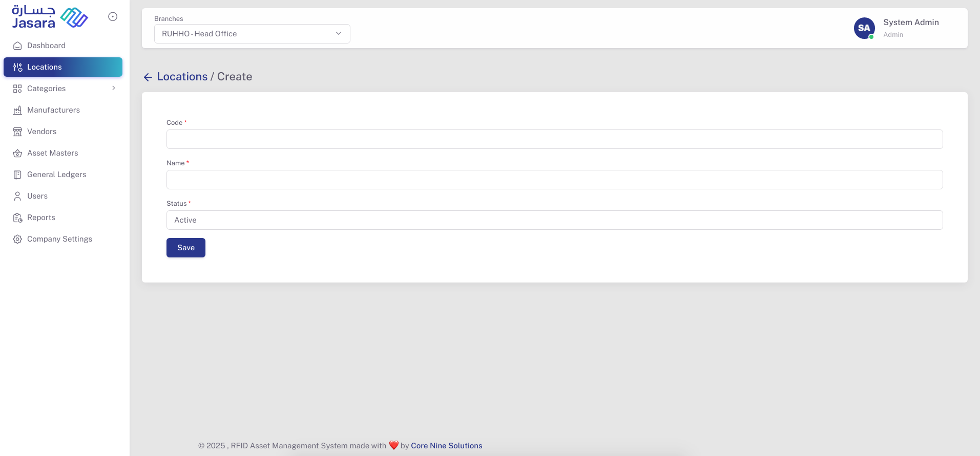This screenshot has height=456, width=980.
Task: Open the Core Nine Solutions link
Action: [446, 446]
